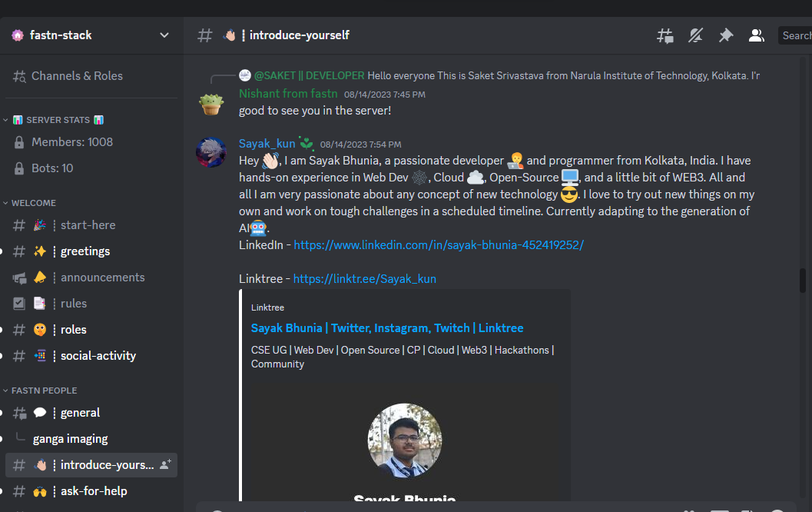This screenshot has height=512, width=812.
Task: Click the sunglasses face emoji in Sayak's message
Action: pos(569,194)
